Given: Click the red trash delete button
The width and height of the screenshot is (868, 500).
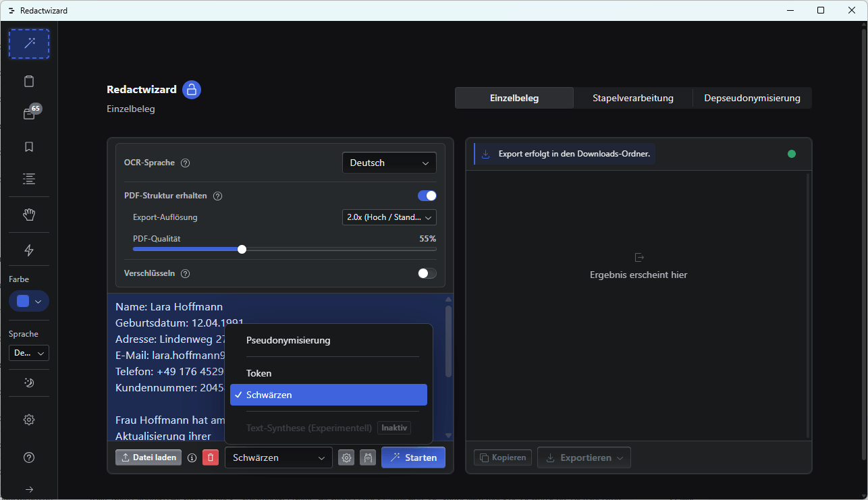Looking at the screenshot, I should (211, 457).
